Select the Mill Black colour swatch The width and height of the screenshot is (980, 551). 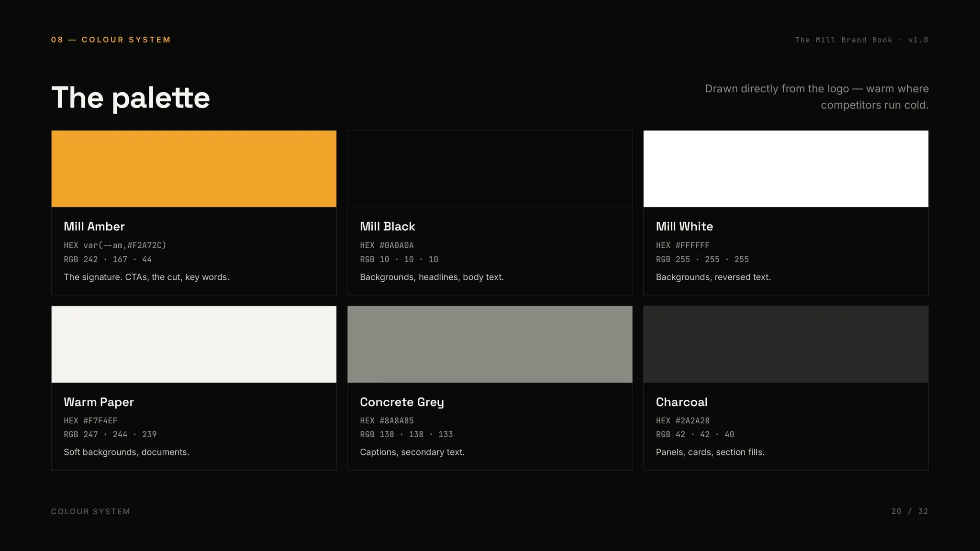(490, 169)
